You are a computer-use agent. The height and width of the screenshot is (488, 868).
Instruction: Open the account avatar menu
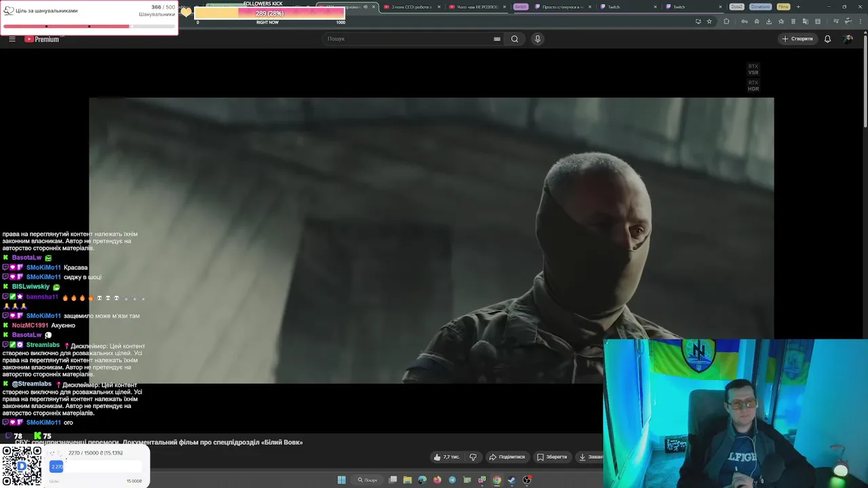point(848,39)
